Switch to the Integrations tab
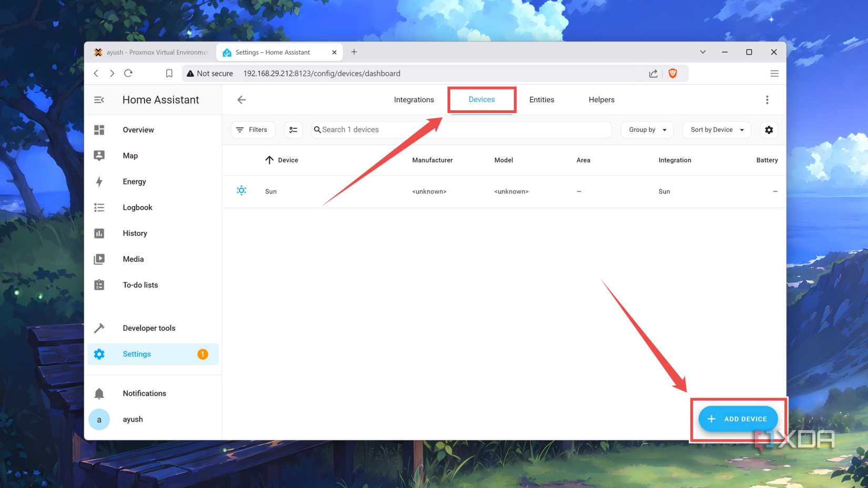The image size is (868, 488). pyautogui.click(x=414, y=100)
